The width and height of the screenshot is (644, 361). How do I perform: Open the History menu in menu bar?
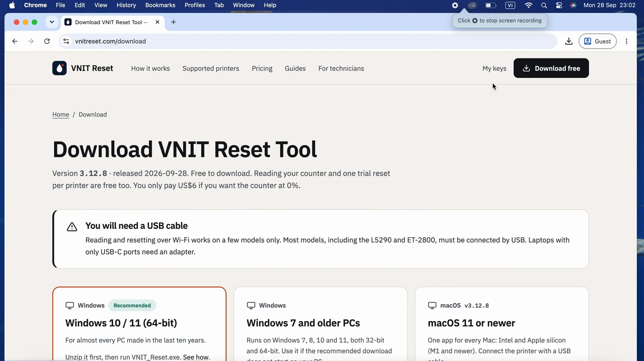[126, 5]
